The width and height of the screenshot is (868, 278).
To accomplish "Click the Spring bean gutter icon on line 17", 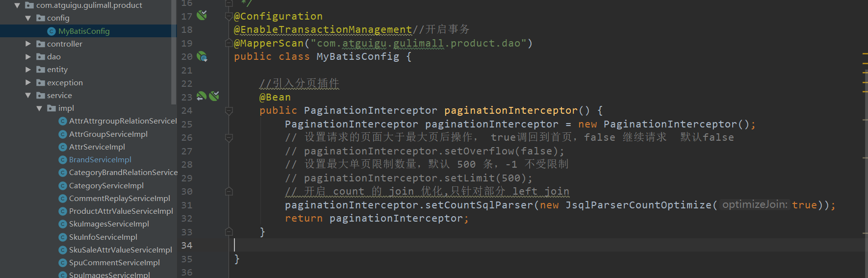I will (x=202, y=16).
